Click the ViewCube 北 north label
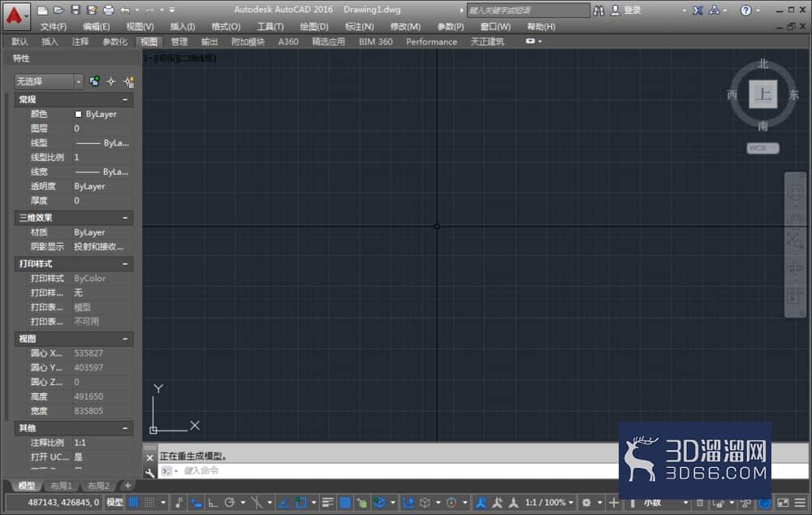812x515 pixels. pos(762,64)
